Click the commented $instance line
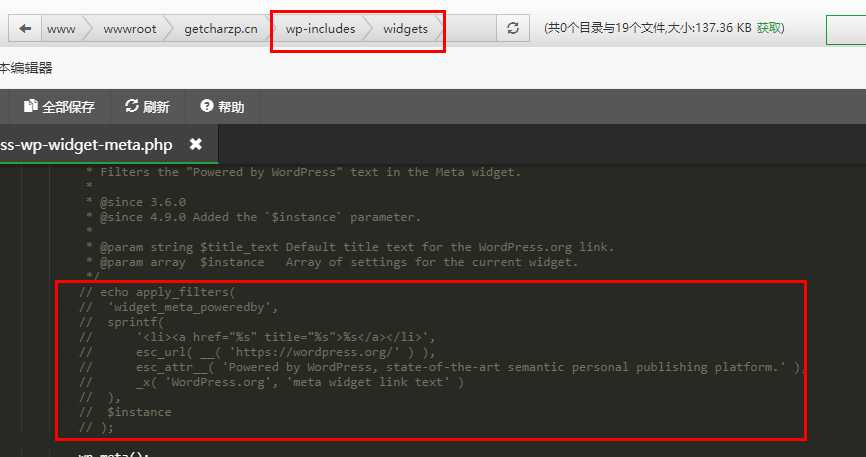Image resolution: width=866 pixels, height=457 pixels. (125, 412)
